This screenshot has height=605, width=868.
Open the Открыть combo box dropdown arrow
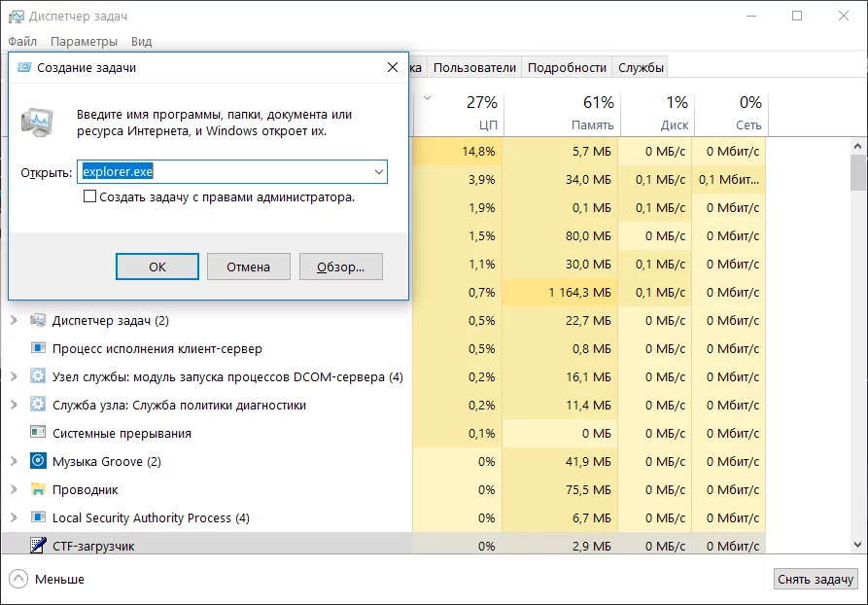pos(379,172)
